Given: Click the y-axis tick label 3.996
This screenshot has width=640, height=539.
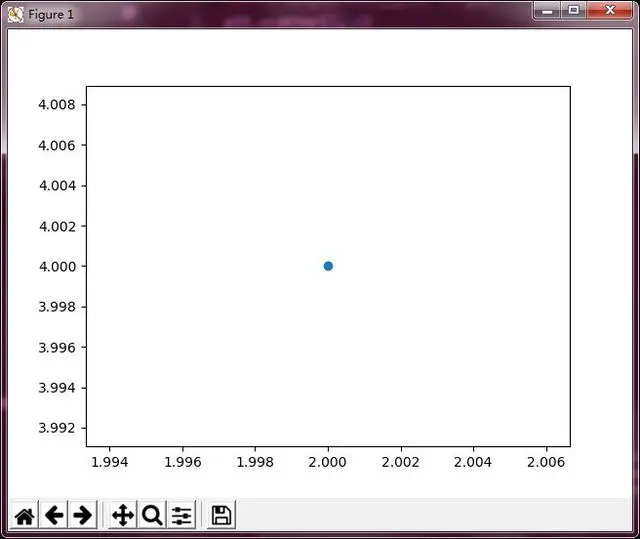Looking at the screenshot, I should [57, 348].
